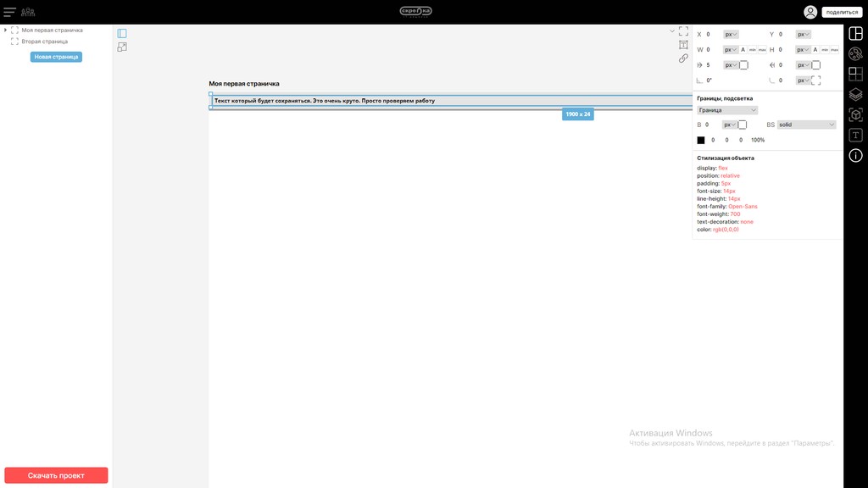Viewport: 868px width, 488px height.
Task: Open the team members icon
Action: pyautogui.click(x=28, y=12)
